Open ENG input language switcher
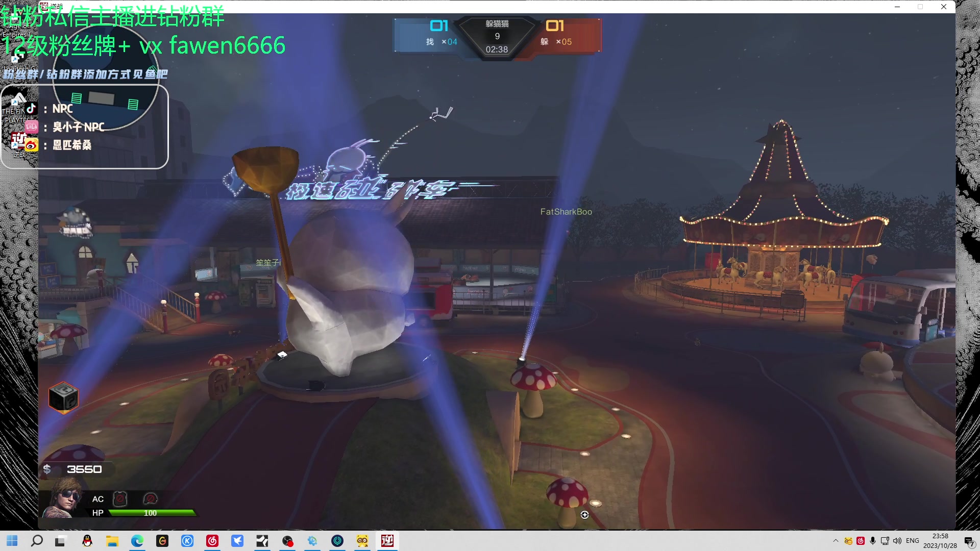 (913, 541)
